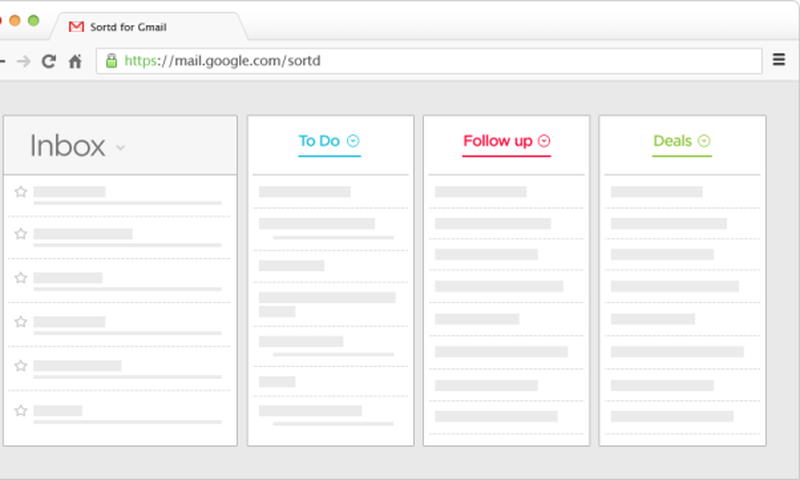Image resolution: width=800 pixels, height=480 pixels.
Task: Expand the Inbox dropdown arrow
Action: [120, 148]
